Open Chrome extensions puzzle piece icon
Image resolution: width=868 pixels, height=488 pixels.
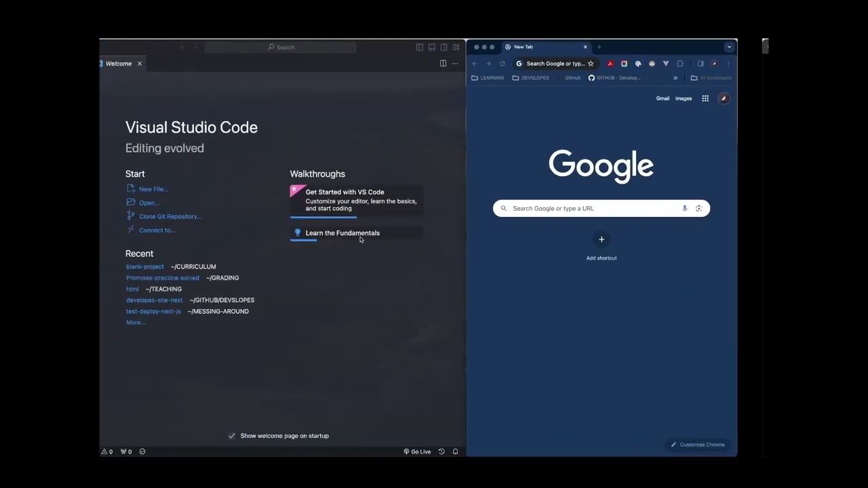[680, 64]
